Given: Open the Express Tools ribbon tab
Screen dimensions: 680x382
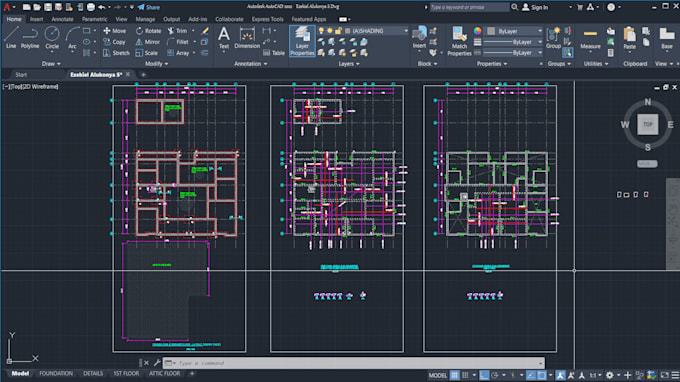Looking at the screenshot, I should [267, 19].
